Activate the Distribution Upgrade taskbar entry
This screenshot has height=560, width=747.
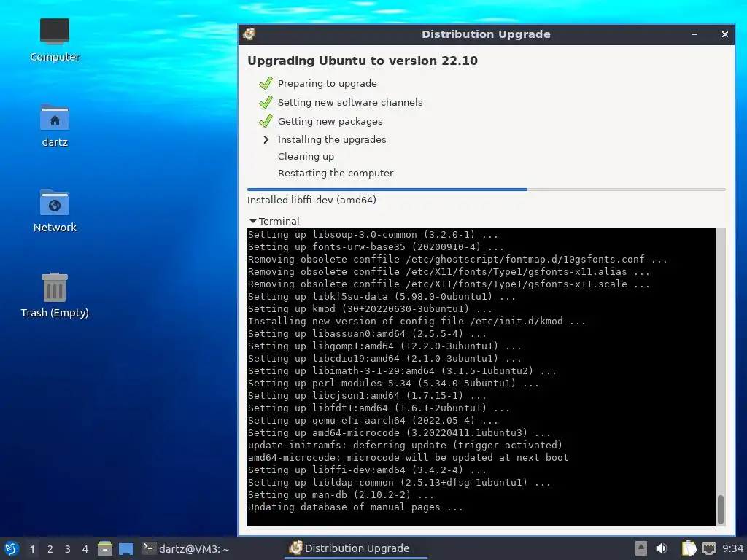[x=355, y=548]
